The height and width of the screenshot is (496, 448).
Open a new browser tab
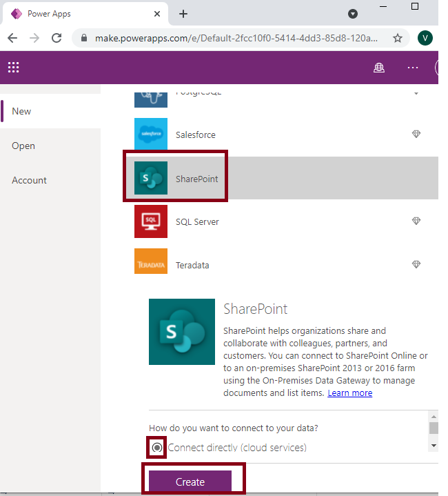coord(183,14)
